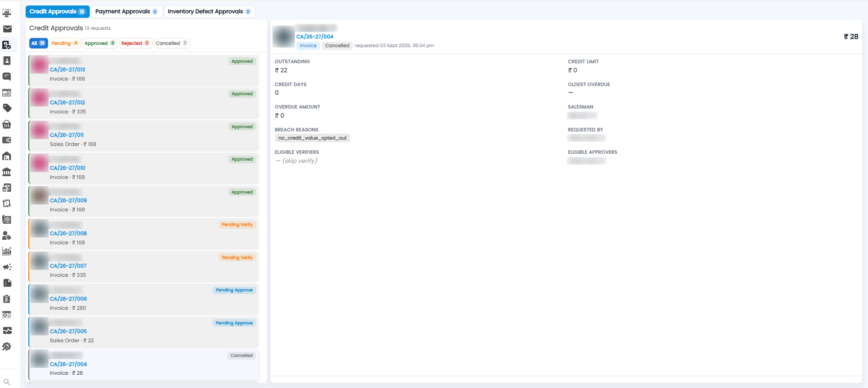Viewport: 868px width, 388px height.
Task: Open the calendar icon in sidebar
Action: (7, 92)
